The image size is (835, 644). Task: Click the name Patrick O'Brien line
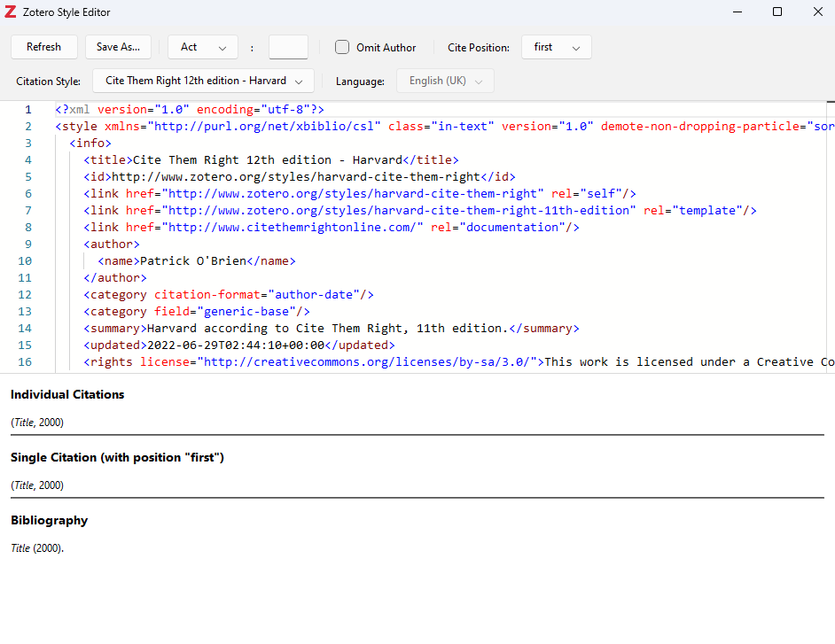tap(197, 261)
